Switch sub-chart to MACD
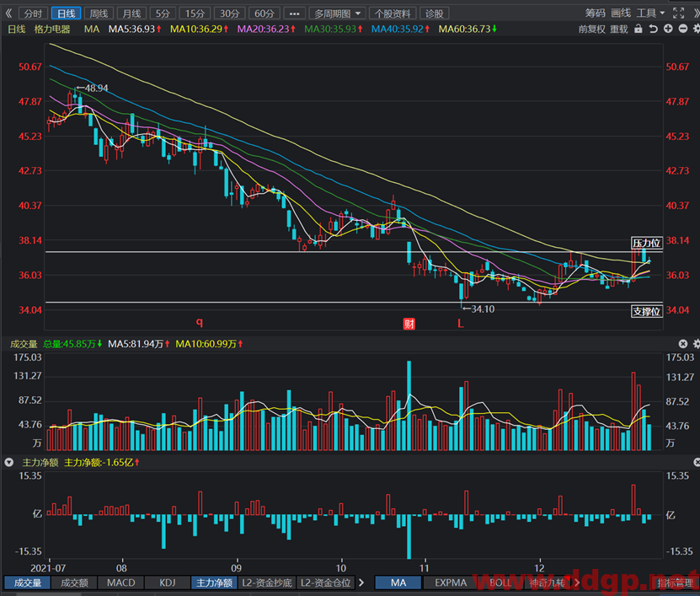This screenshot has height=596, width=700. (121, 583)
